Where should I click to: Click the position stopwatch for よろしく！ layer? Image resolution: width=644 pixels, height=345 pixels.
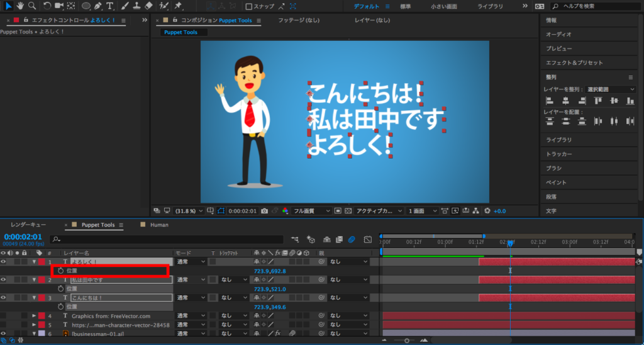tap(60, 271)
